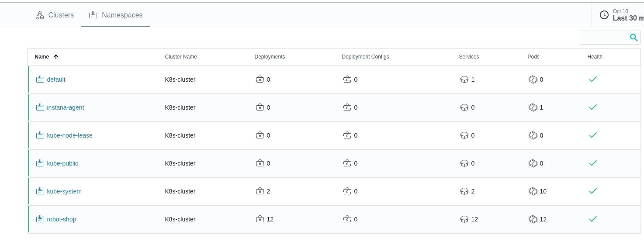Click the deployment configs icon in the robot-shop row
Screen dimensions: 644x252
(347, 219)
